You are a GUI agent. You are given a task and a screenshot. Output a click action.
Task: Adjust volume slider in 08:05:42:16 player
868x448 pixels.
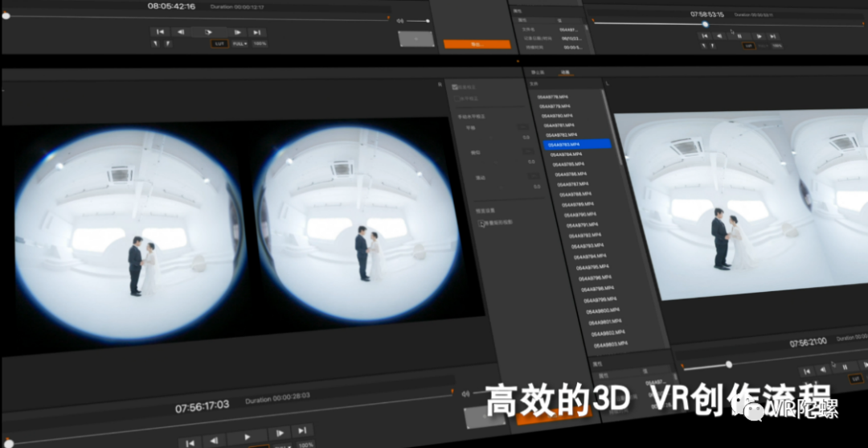(418, 21)
